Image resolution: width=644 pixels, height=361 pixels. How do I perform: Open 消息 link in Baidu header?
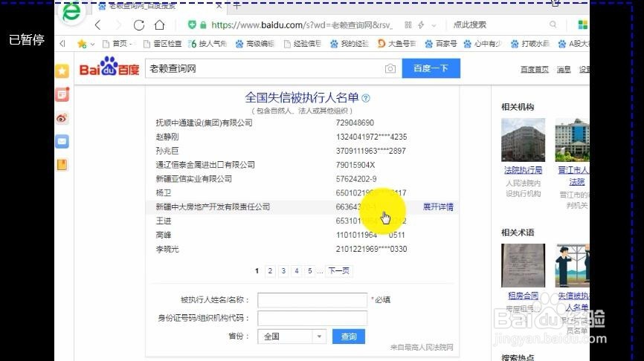(x=564, y=69)
